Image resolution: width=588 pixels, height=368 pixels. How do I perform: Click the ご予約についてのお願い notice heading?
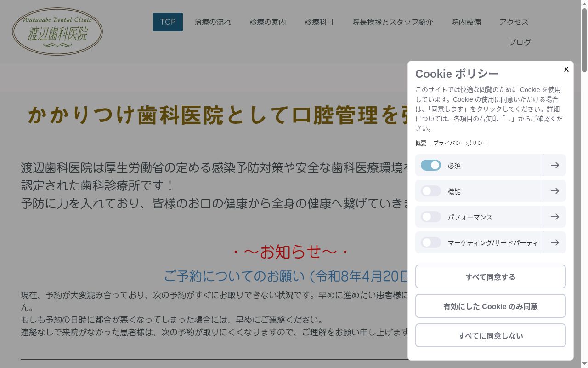pyautogui.click(x=286, y=276)
